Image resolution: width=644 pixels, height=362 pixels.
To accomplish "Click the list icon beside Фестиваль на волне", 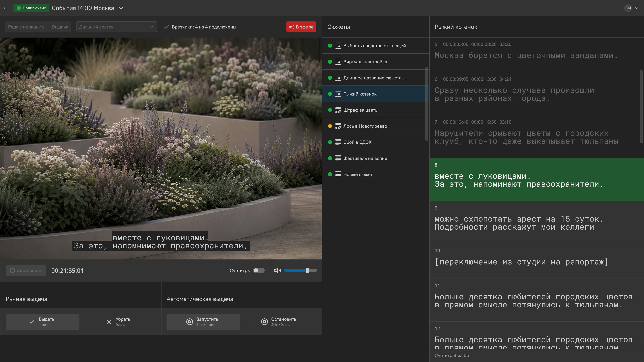I will [338, 158].
